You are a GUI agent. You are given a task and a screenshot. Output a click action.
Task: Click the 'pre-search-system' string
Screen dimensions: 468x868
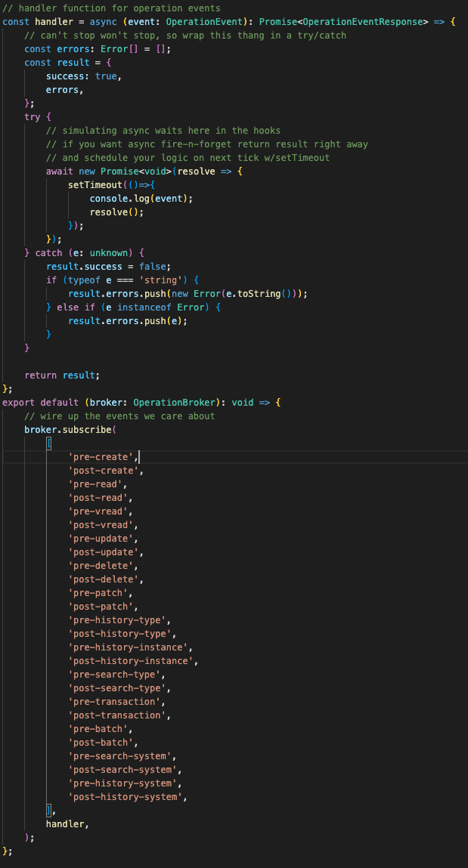pyautogui.click(x=119, y=756)
